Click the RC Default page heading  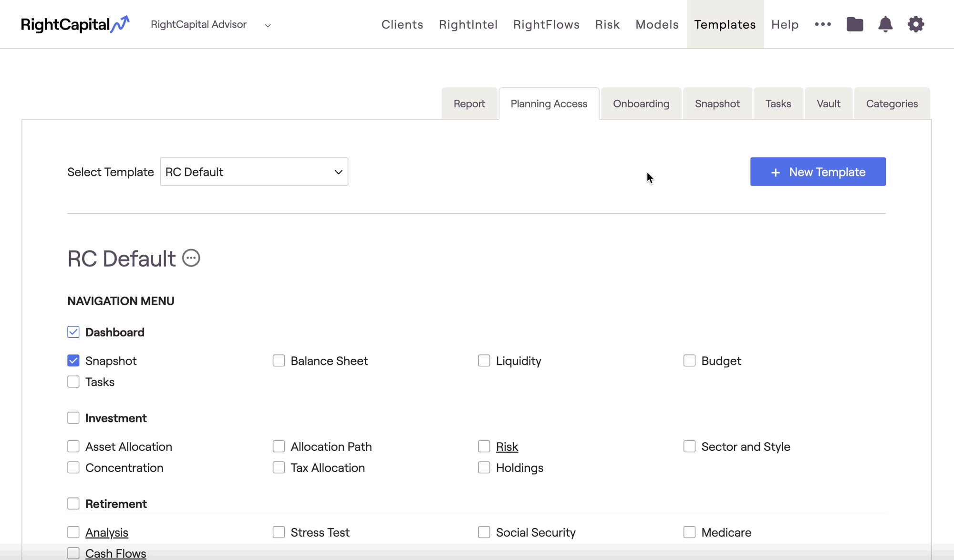tap(122, 259)
